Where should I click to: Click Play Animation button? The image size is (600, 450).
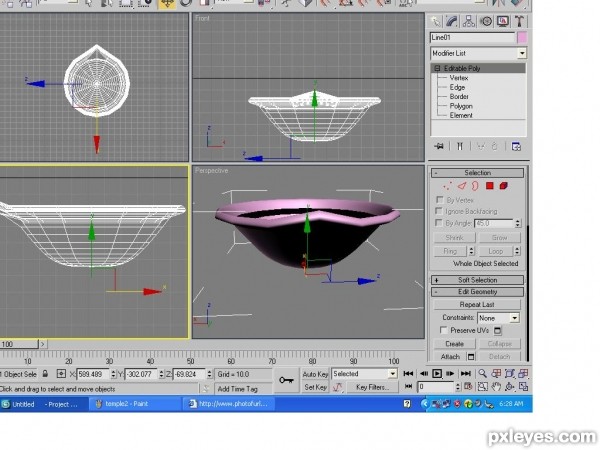point(437,373)
